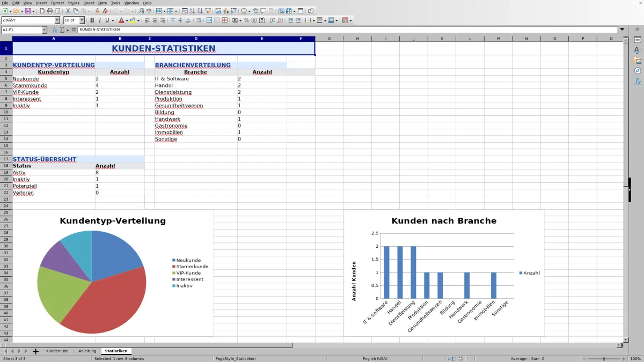The width and height of the screenshot is (644, 362).
Task: Select column header G
Action: (329, 39)
